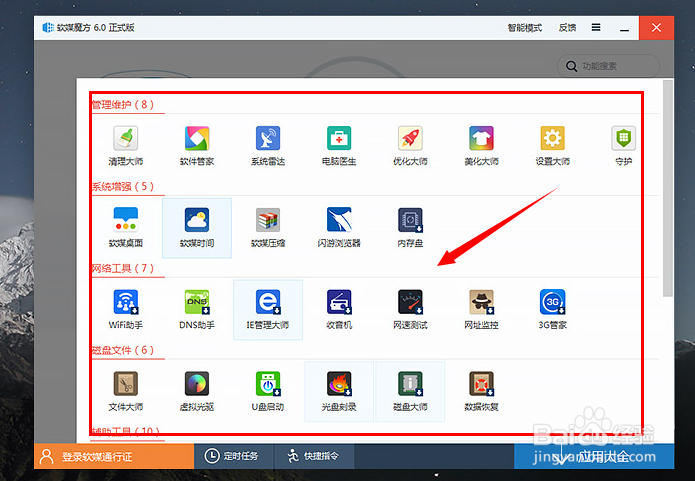This screenshot has width=695, height=481.
Task: Launch WiFi助手 icon
Action: (126, 309)
